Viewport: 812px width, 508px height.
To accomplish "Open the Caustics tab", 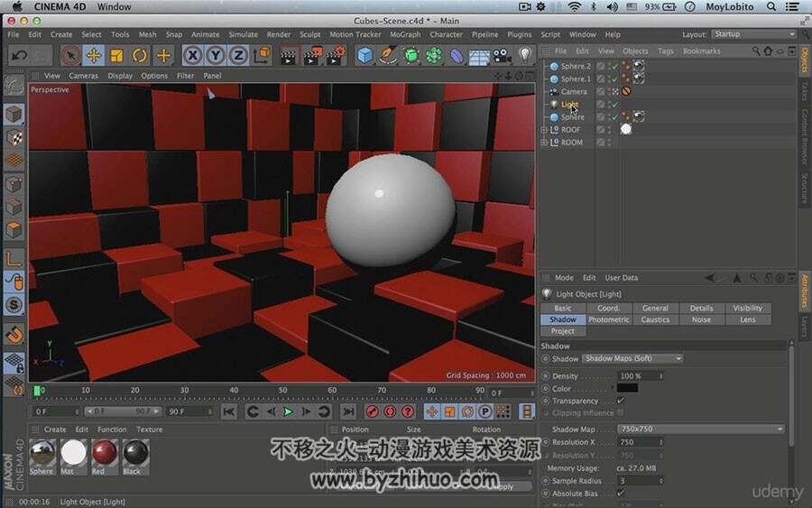I will 655,319.
